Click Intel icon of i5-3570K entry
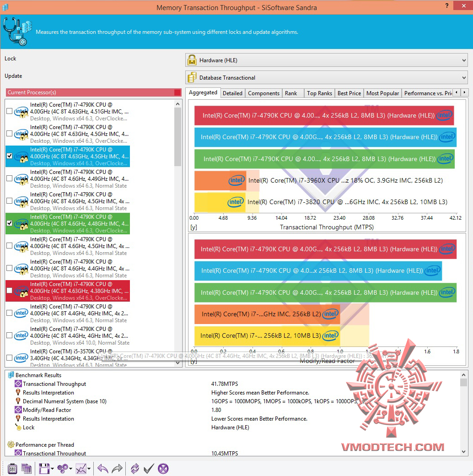The width and height of the screenshot is (473, 476). [x=21, y=357]
